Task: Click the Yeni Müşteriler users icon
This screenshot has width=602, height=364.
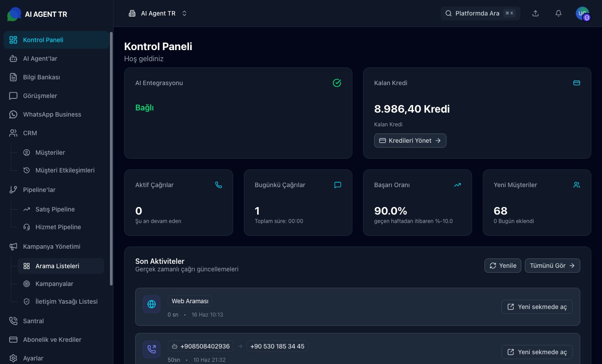Action: pyautogui.click(x=577, y=185)
